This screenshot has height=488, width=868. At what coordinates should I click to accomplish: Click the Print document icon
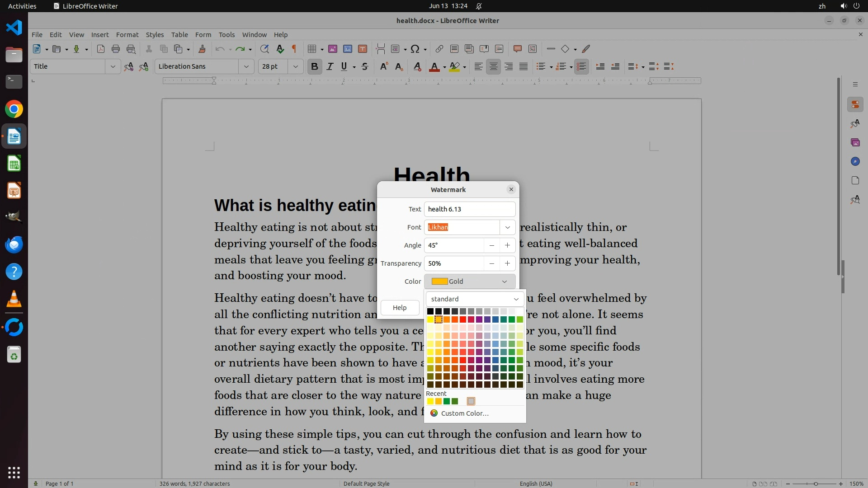(116, 49)
